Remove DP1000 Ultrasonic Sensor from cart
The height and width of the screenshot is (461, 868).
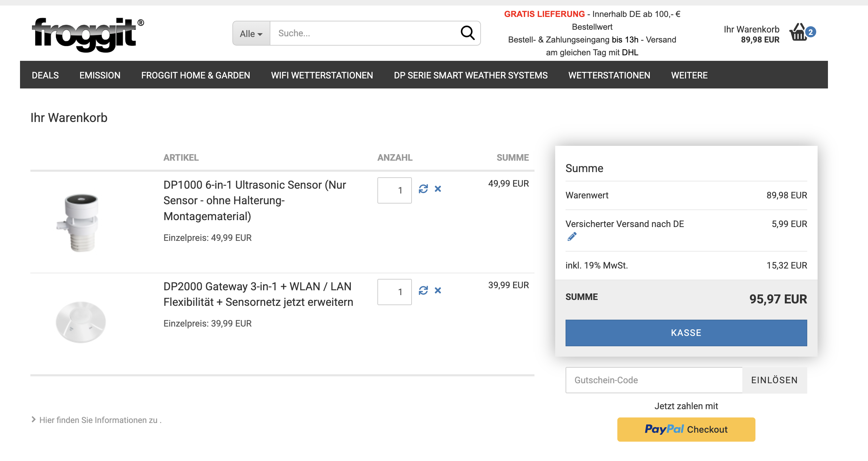(438, 189)
